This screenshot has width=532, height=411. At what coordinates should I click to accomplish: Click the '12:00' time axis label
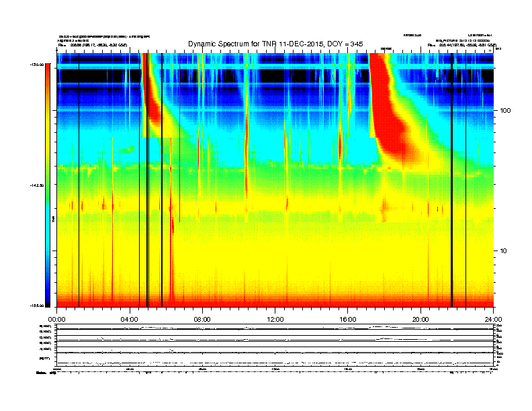pyautogui.click(x=275, y=320)
